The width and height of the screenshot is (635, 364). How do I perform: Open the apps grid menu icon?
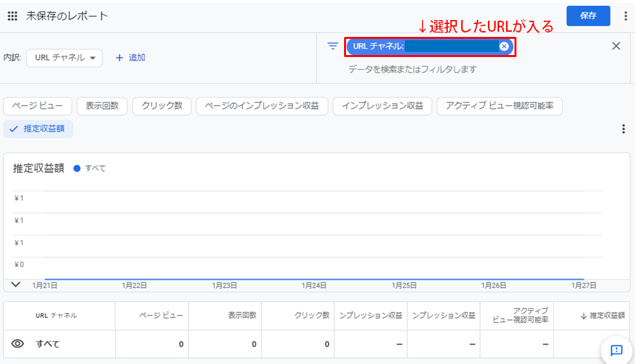pos(12,16)
